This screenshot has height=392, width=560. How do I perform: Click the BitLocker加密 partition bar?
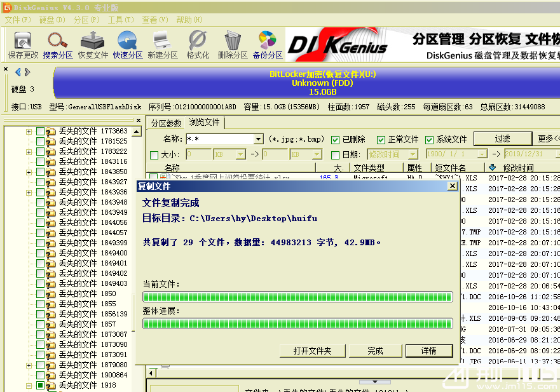click(307, 83)
